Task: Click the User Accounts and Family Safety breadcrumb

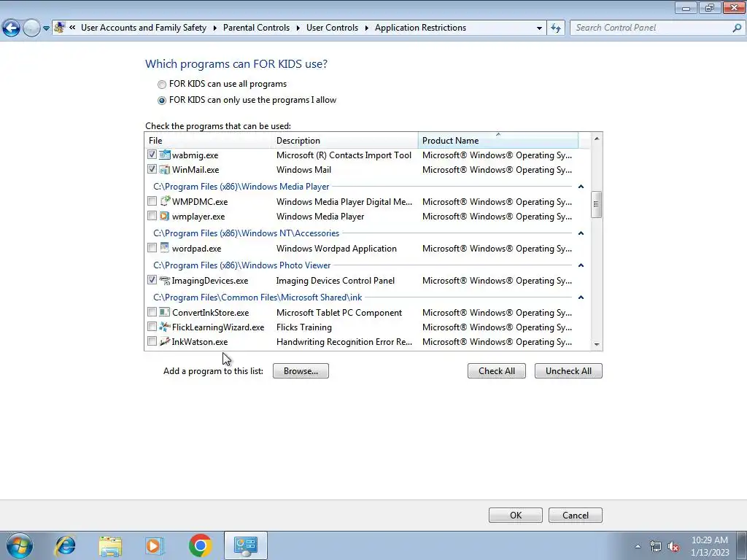Action: coord(144,28)
